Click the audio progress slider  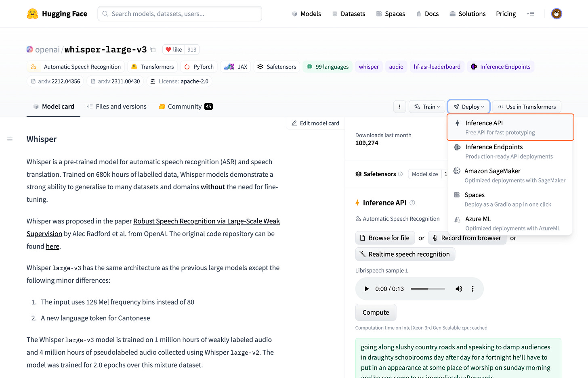428,289
